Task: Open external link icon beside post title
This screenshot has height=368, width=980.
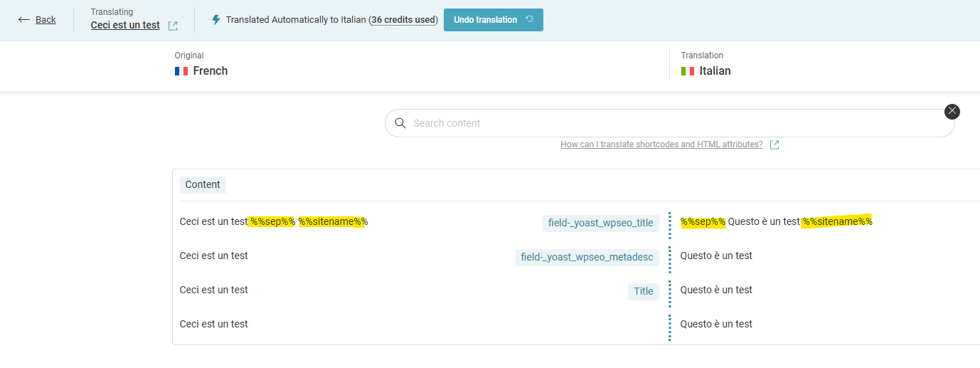Action: [173, 26]
